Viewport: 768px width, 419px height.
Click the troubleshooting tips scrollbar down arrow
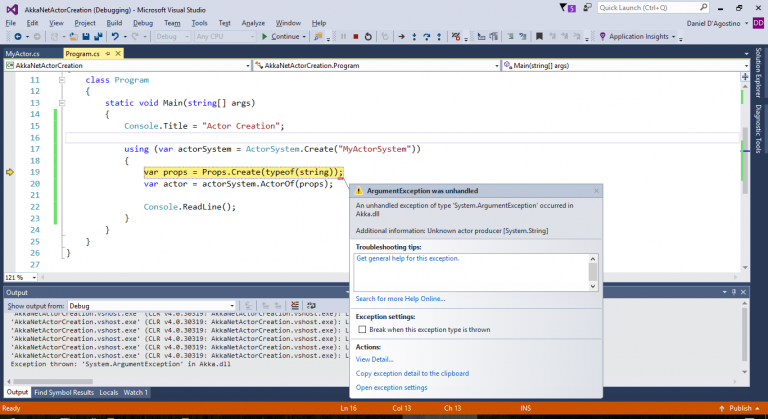pyautogui.click(x=593, y=286)
